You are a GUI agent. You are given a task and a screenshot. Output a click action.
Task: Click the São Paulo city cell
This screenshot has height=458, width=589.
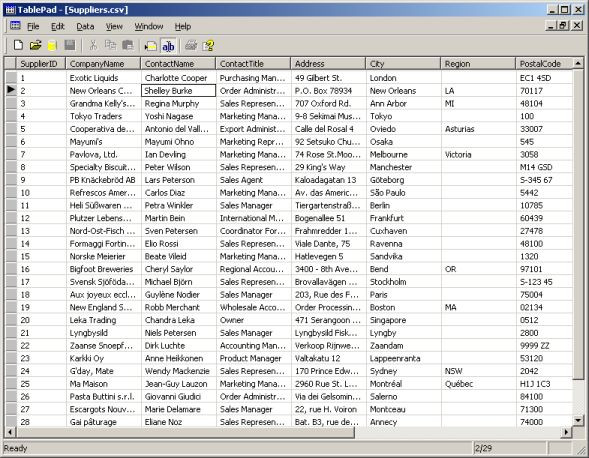click(x=403, y=193)
